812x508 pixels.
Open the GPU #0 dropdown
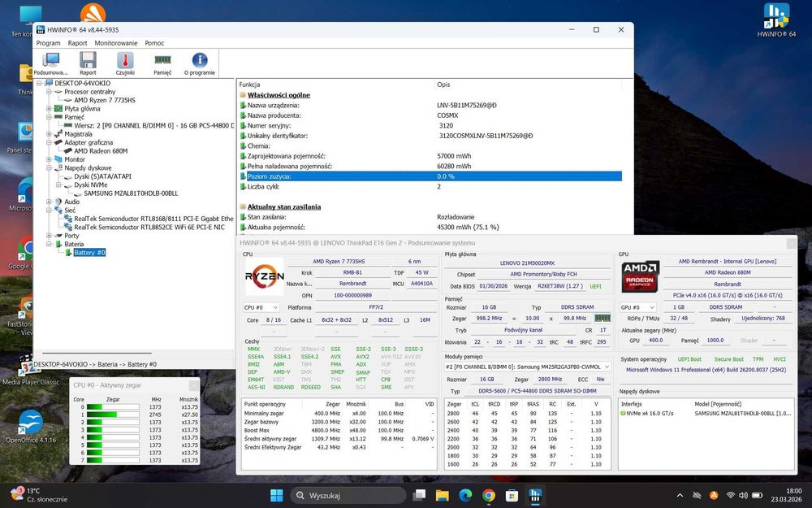click(x=638, y=307)
